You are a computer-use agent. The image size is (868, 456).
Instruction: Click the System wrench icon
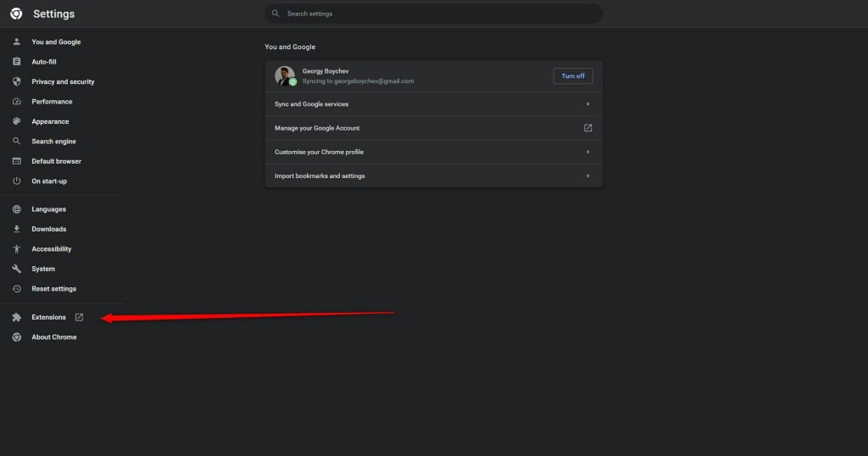tap(17, 269)
